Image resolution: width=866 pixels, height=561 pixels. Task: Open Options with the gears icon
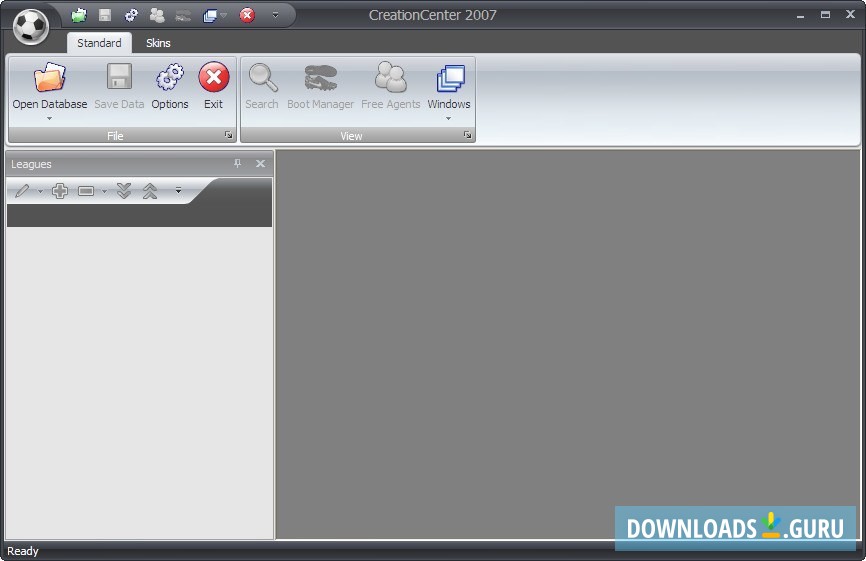point(170,87)
